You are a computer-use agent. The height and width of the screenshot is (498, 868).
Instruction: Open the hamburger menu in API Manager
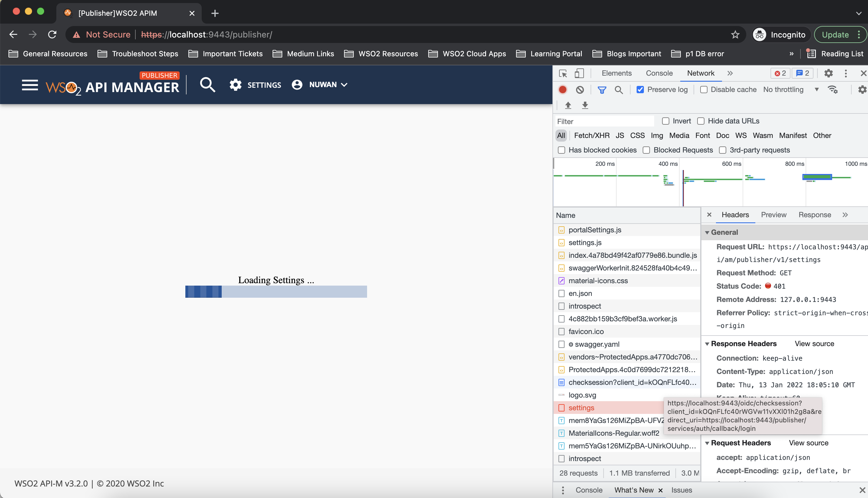point(30,85)
